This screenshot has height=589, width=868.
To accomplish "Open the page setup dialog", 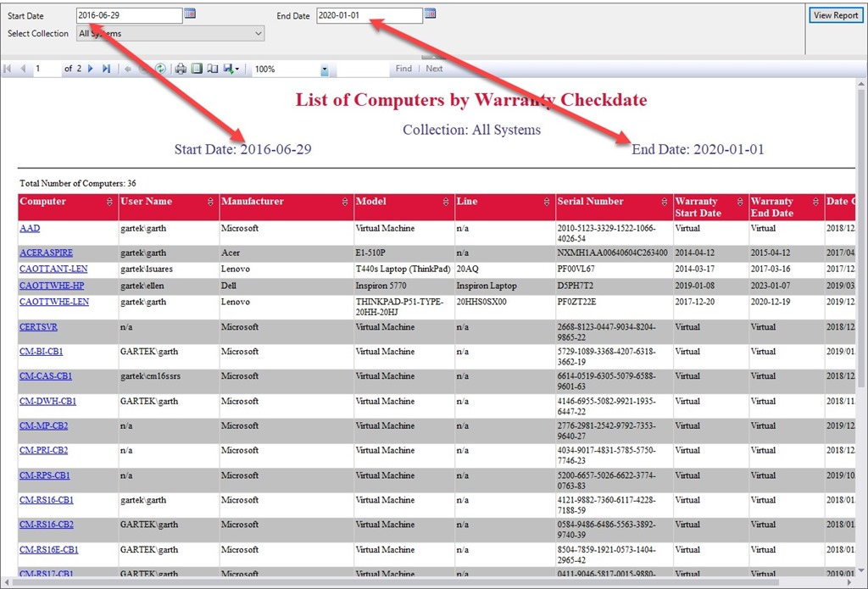I will [214, 69].
